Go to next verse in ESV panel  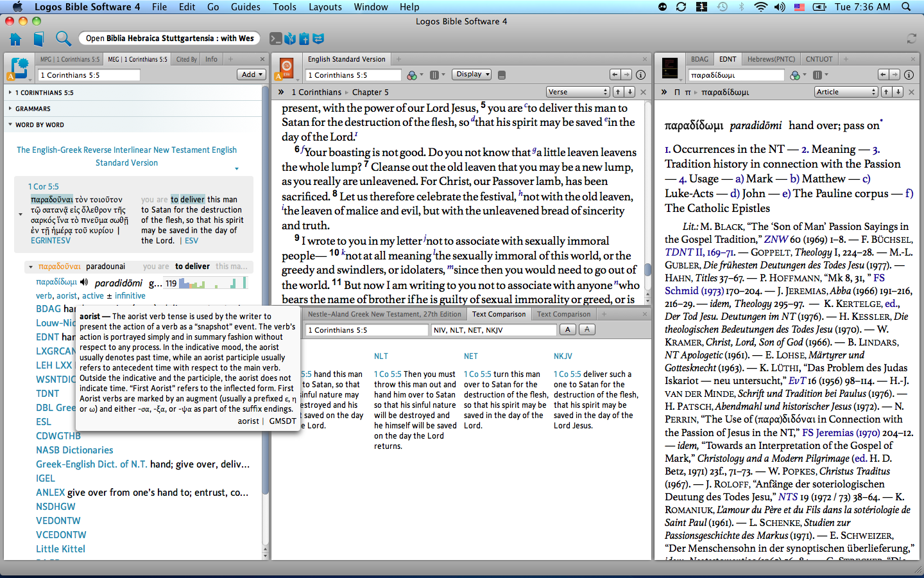click(x=630, y=92)
